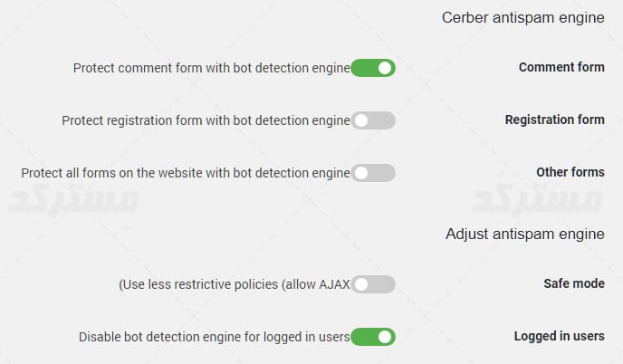623x364 pixels.
Task: Click "Use less restrictive policies" description text
Action: [217, 284]
